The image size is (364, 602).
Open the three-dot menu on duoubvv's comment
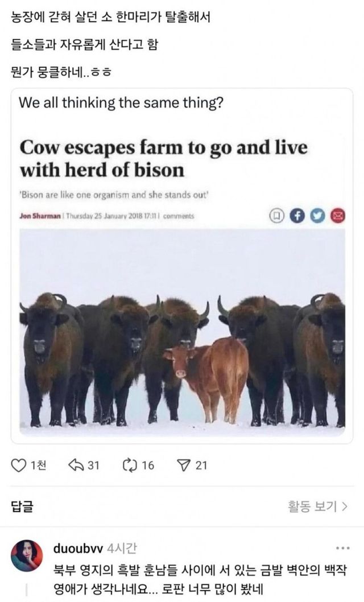click(342, 549)
